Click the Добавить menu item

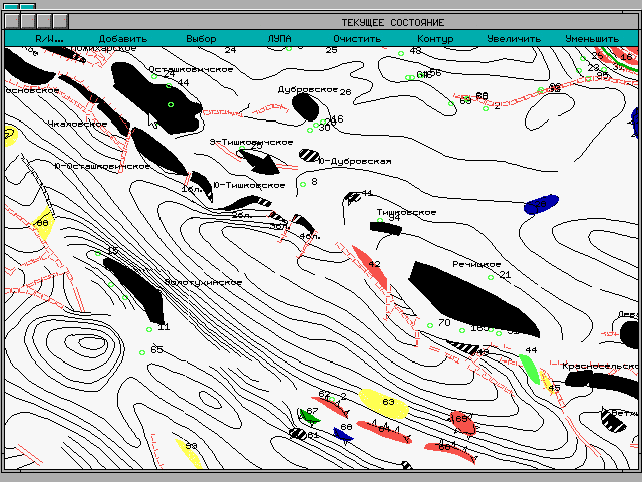(x=122, y=39)
